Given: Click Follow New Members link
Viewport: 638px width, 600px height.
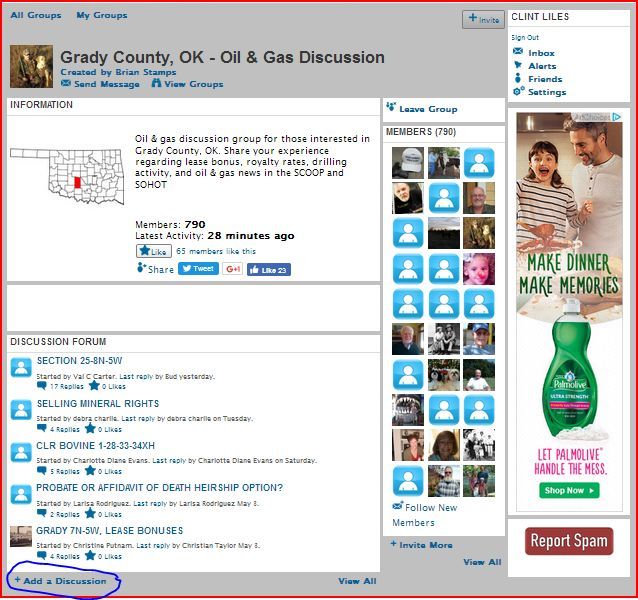Looking at the screenshot, I should coord(425,515).
